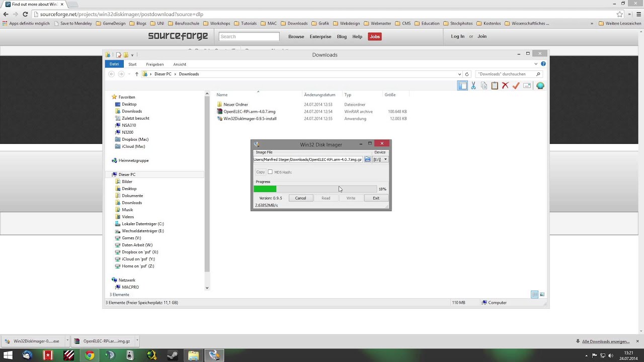Click the scissors Cut icon in Explorer
The image size is (644, 362).
[x=473, y=86]
